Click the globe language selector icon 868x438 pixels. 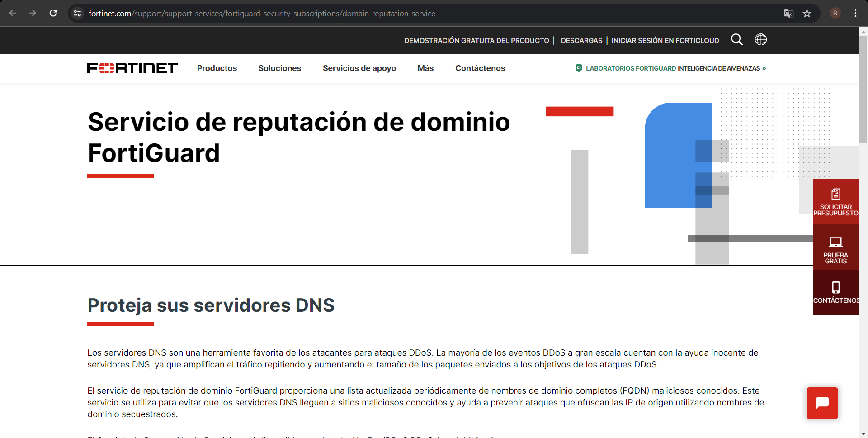coord(761,40)
